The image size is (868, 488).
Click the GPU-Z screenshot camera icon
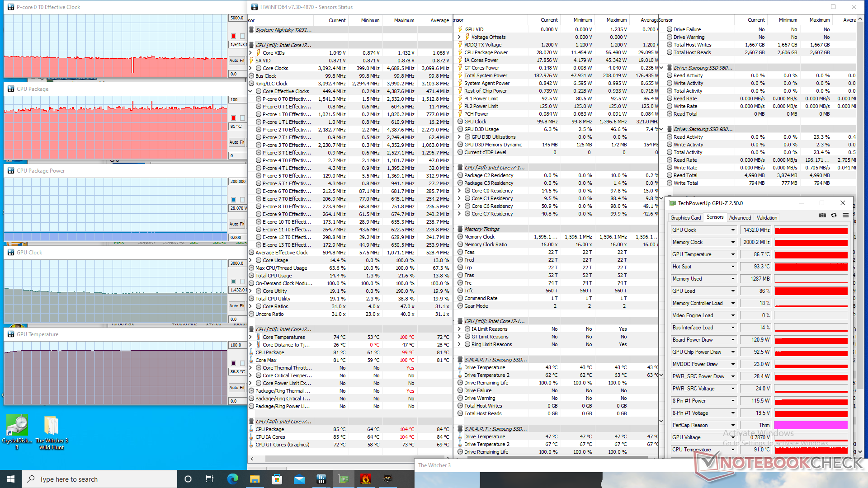[822, 216]
